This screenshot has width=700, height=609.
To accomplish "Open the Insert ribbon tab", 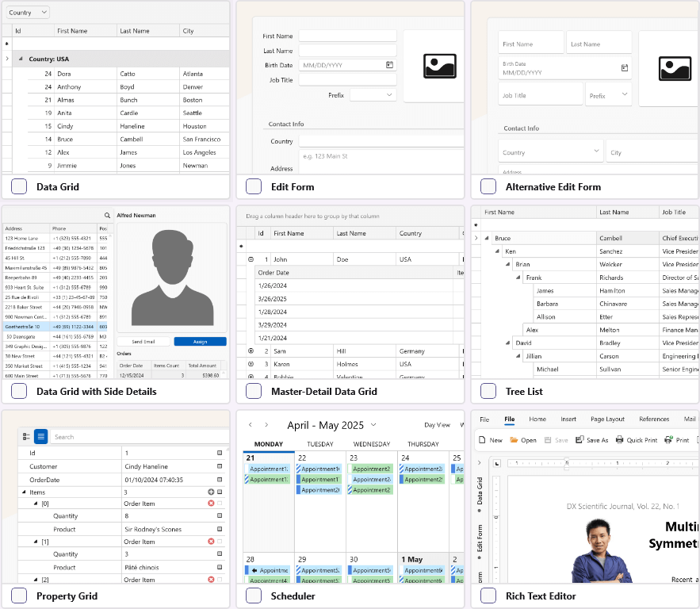I will tap(568, 419).
